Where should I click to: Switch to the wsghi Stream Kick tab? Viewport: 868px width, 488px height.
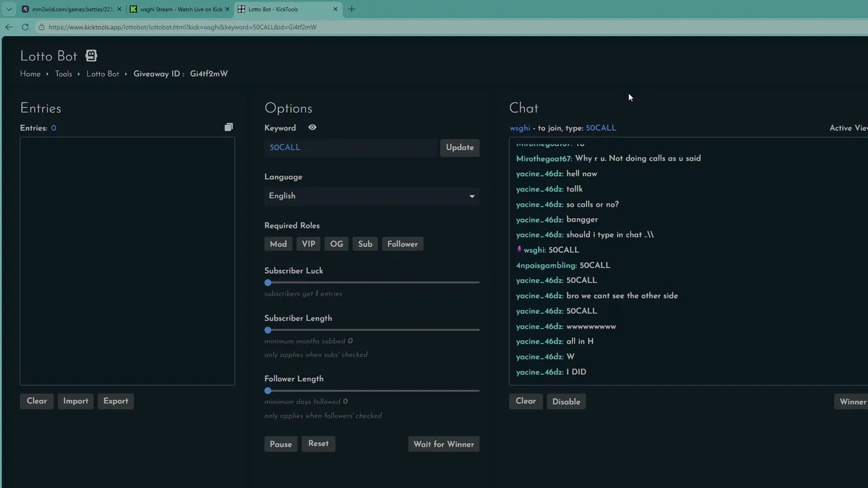click(180, 9)
